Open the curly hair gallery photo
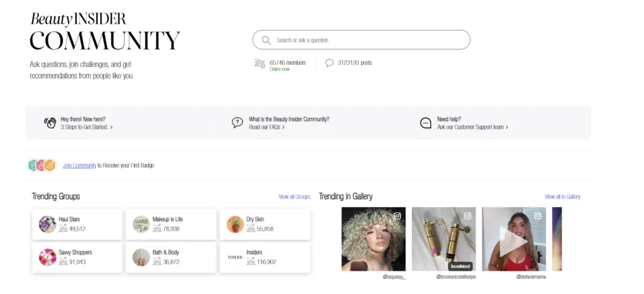This screenshot has width=644, height=294. [374, 239]
